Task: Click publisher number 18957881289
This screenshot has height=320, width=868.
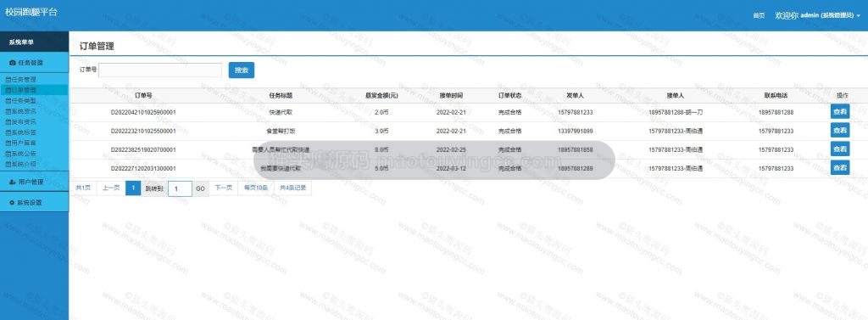Action: click(x=576, y=168)
